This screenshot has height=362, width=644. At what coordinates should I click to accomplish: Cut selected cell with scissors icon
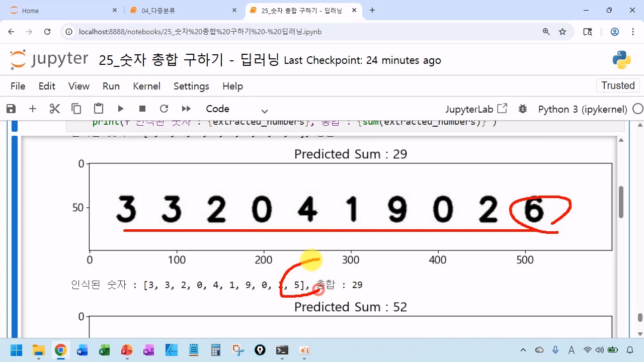coord(54,109)
